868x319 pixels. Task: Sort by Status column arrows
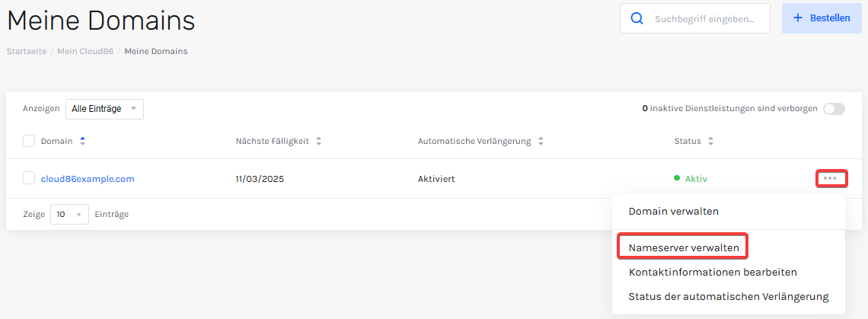(711, 141)
